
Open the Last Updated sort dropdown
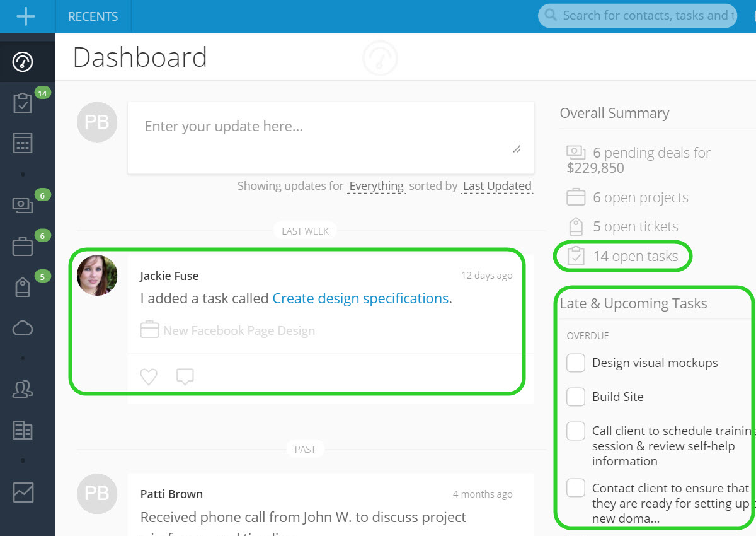(497, 186)
